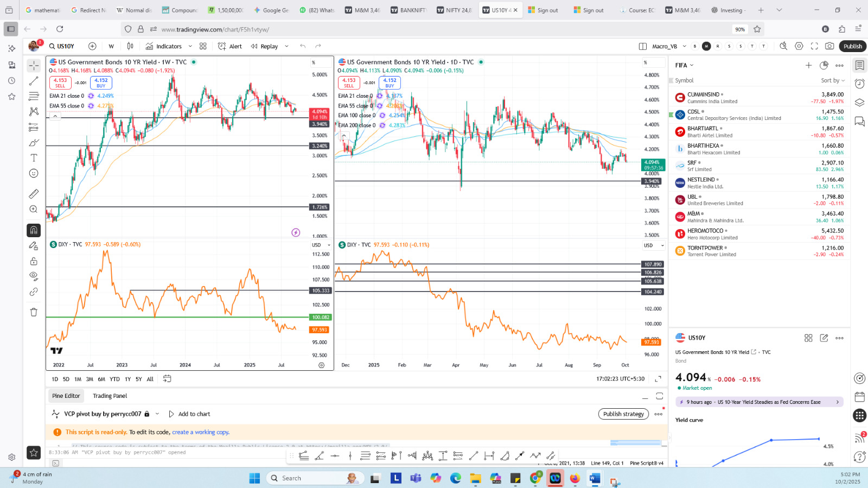Viewport: 868px width, 488px height.
Task: Select CUMMINSIND in the watchlist
Action: point(759,98)
